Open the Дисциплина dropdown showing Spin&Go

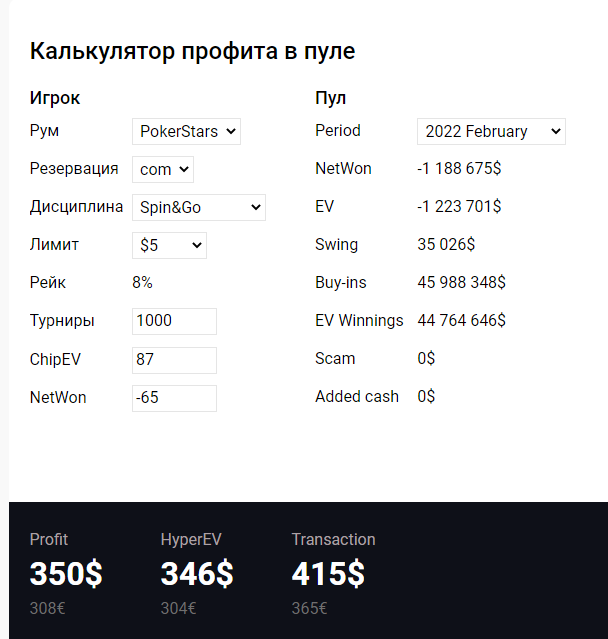coord(198,207)
